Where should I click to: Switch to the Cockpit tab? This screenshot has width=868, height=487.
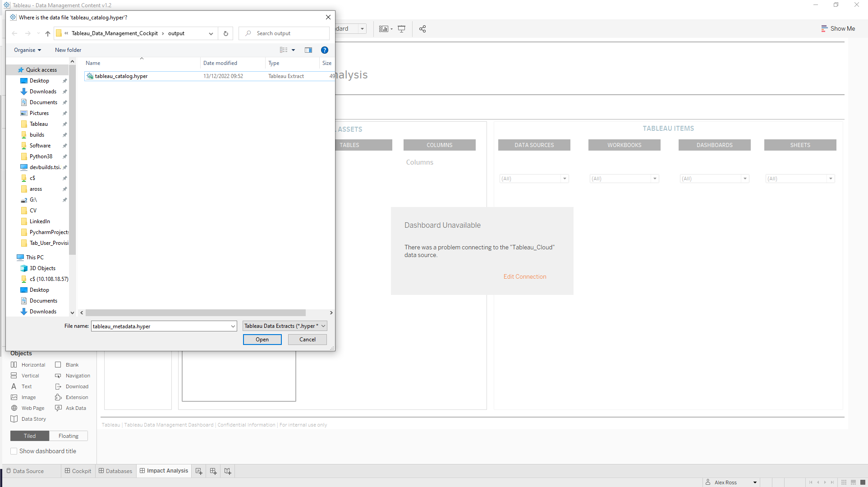(78, 471)
